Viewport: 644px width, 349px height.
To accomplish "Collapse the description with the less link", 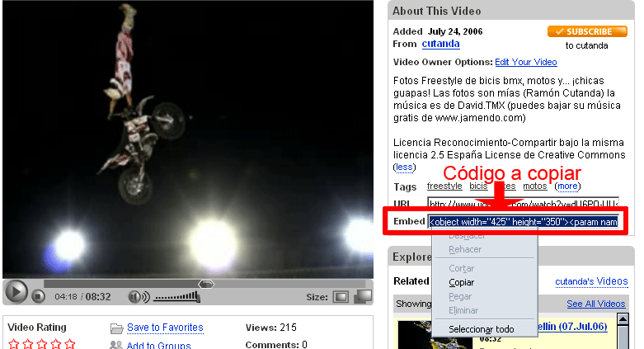I will [404, 167].
